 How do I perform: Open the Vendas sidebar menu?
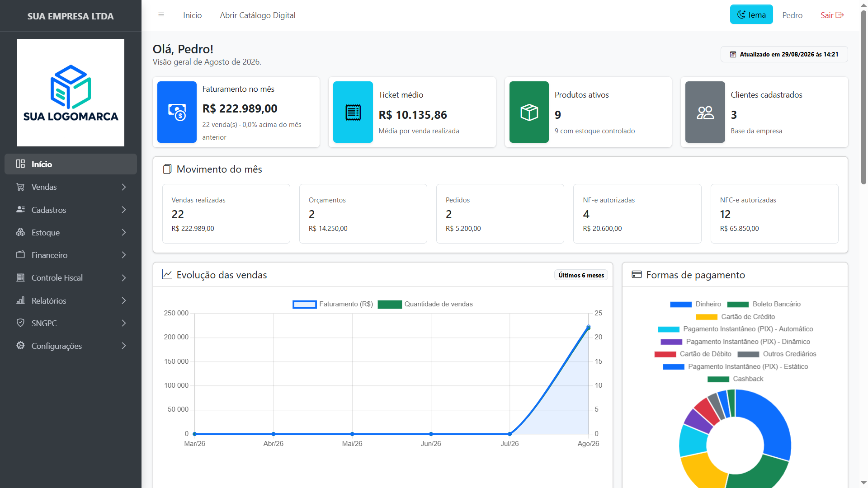[71, 187]
